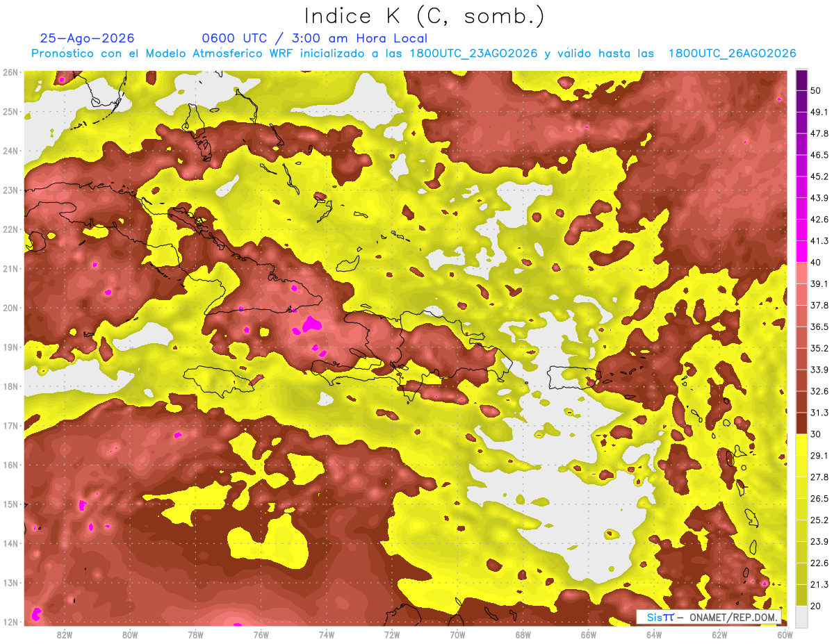The width and height of the screenshot is (834, 644).
Task: Click the olive segment just above 20 on color bar
Action: pos(802,595)
